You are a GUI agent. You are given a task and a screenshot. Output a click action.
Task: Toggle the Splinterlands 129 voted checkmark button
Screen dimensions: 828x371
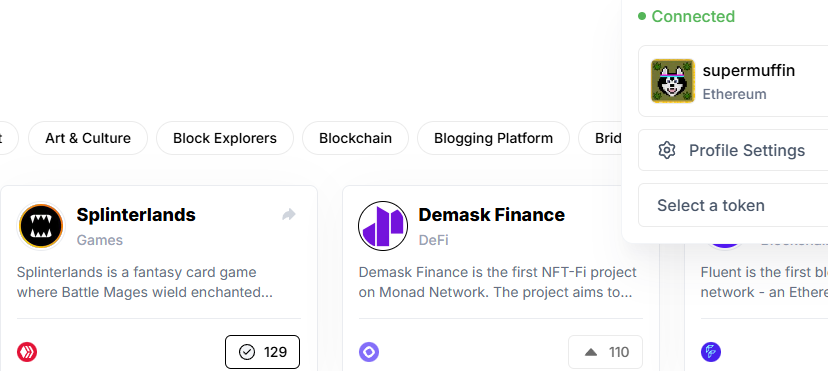262,352
